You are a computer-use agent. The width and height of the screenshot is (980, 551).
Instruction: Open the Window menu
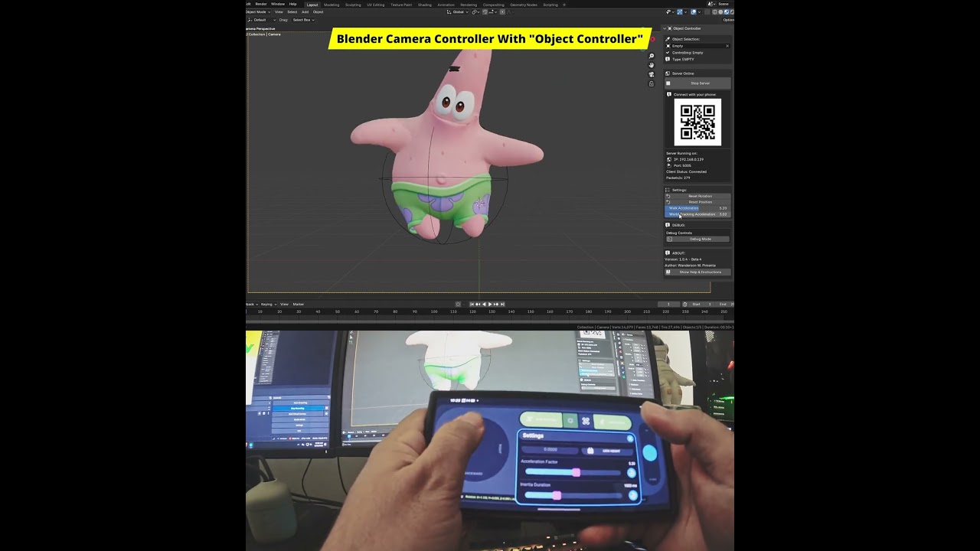pyautogui.click(x=278, y=4)
